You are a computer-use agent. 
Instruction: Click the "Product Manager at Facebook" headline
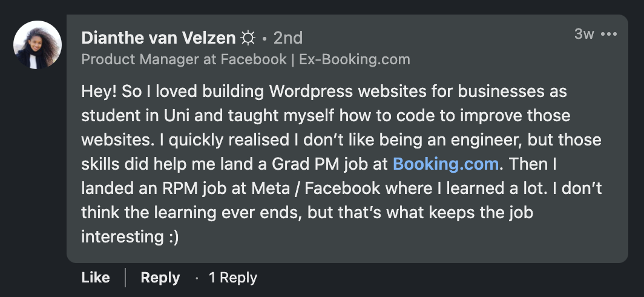tap(184, 59)
